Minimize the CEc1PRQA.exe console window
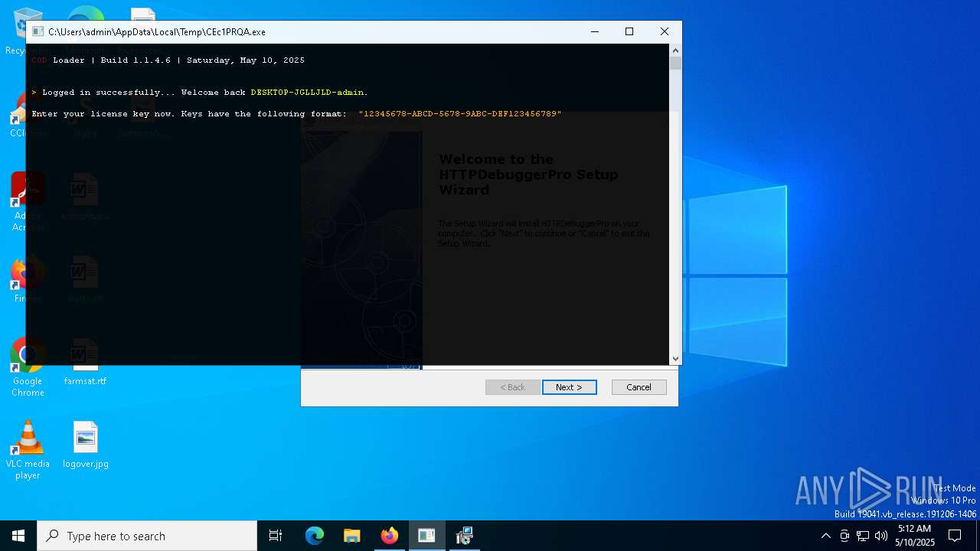This screenshot has width=980, height=551. coord(595,31)
